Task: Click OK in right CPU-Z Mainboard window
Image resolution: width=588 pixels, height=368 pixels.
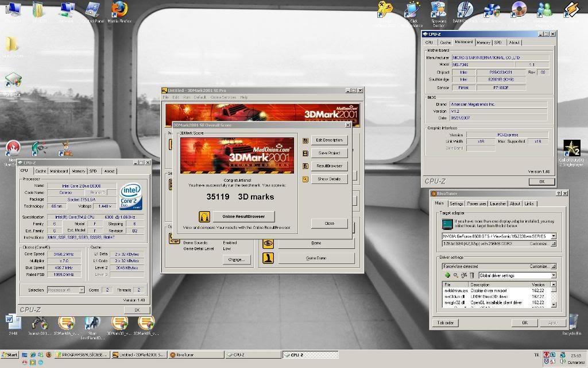Action: tap(542, 182)
